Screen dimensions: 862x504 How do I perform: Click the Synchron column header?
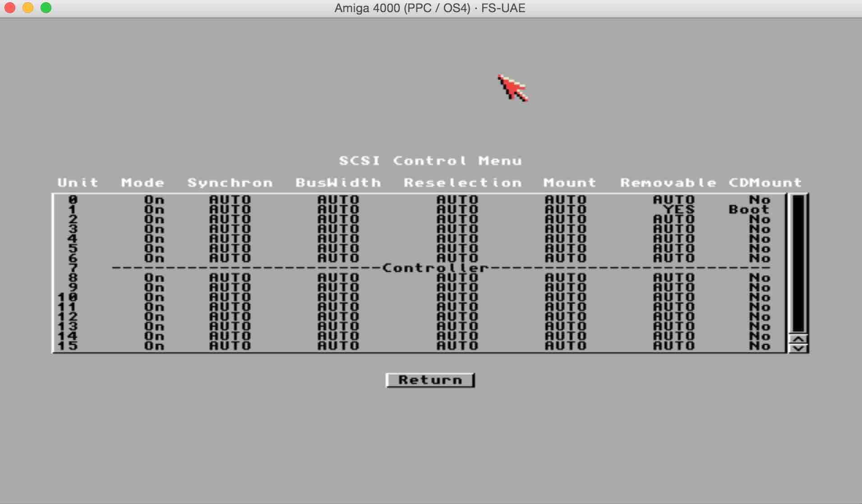click(x=230, y=183)
